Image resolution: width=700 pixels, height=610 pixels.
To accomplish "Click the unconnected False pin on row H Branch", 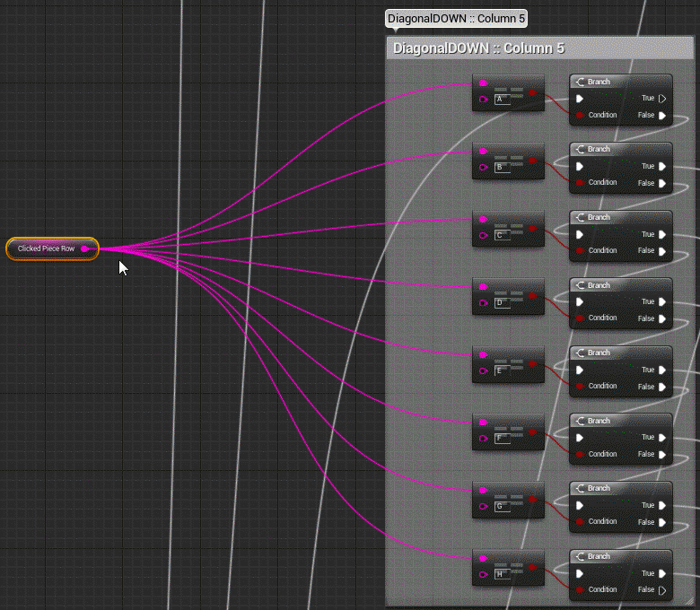I will click(x=662, y=590).
